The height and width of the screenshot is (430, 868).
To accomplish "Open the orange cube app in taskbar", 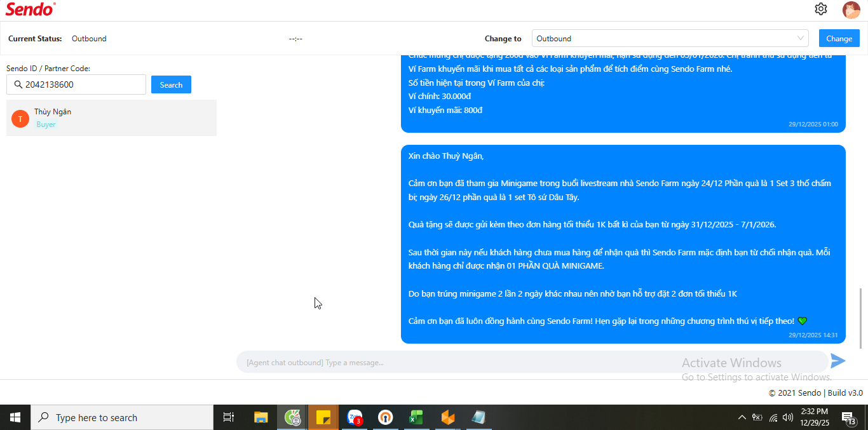I will (x=447, y=417).
